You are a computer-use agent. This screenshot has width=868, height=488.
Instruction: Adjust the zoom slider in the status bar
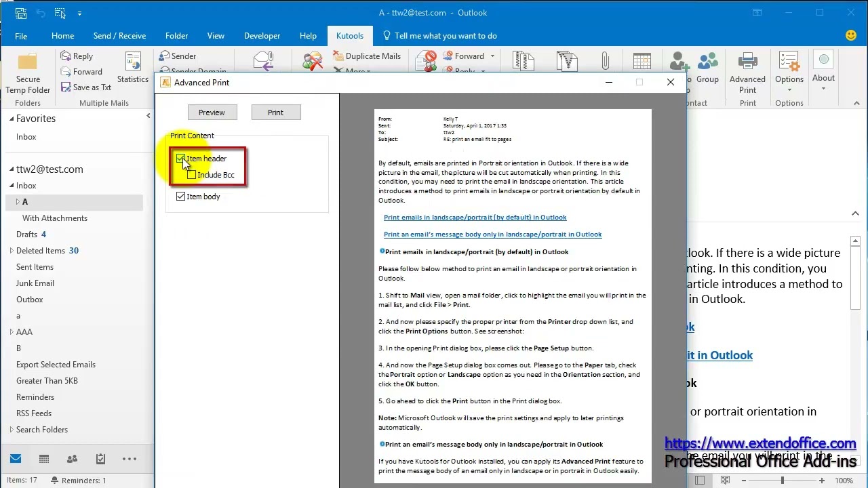(x=782, y=481)
